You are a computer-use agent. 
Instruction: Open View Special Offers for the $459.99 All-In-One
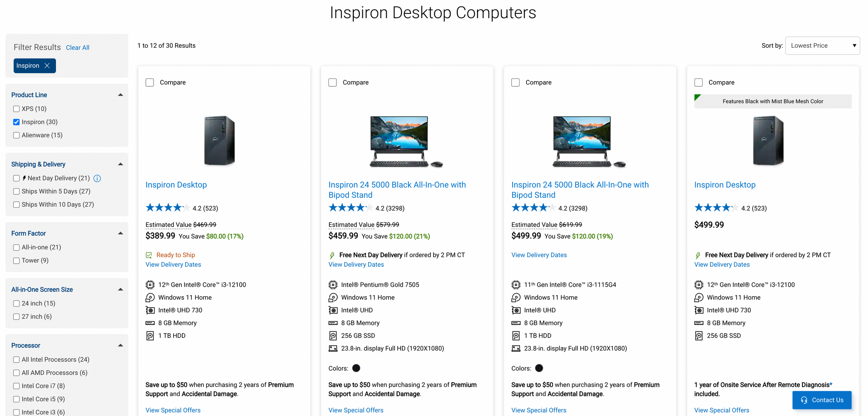click(356, 410)
